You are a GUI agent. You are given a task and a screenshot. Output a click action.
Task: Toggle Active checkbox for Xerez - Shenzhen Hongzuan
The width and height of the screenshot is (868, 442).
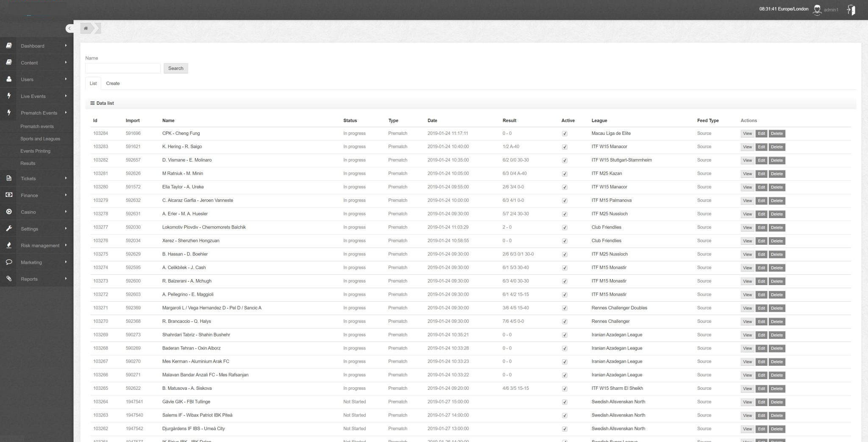pos(565,241)
